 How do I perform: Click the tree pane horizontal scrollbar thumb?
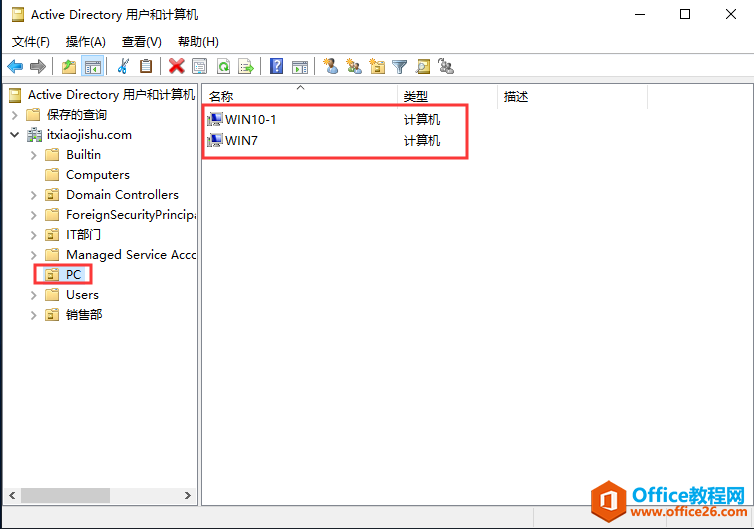(65, 495)
